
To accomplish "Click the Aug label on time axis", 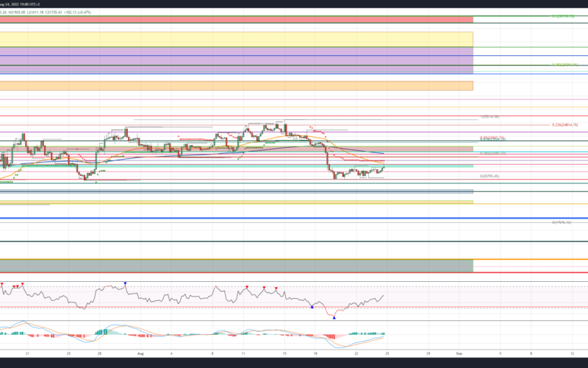I will pos(140,353).
